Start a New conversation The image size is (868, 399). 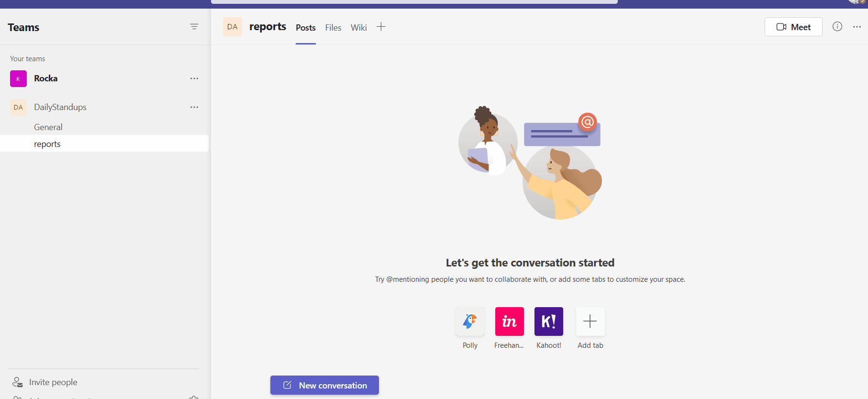coord(324,385)
